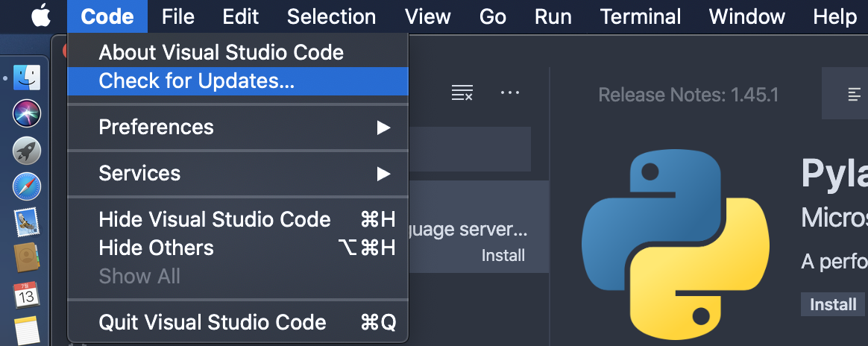Choose Hide Visual Studio Code
This screenshot has height=346, width=868.
[x=237, y=220]
